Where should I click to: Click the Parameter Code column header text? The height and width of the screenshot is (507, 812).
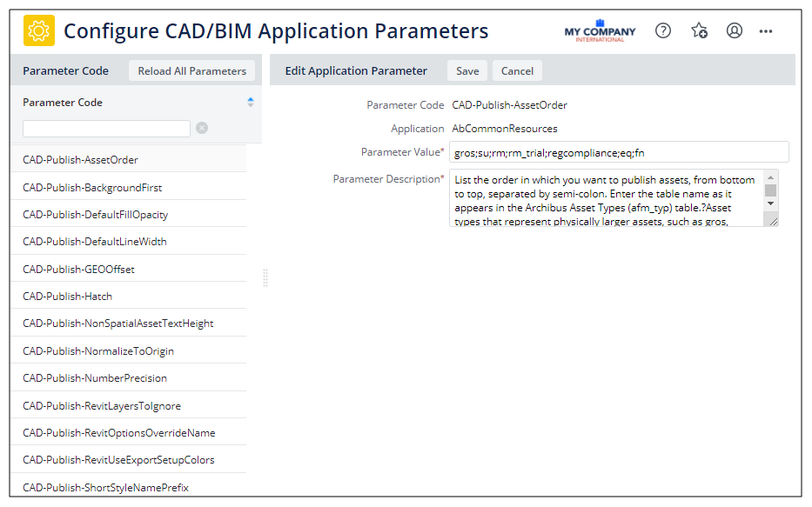pos(63,103)
